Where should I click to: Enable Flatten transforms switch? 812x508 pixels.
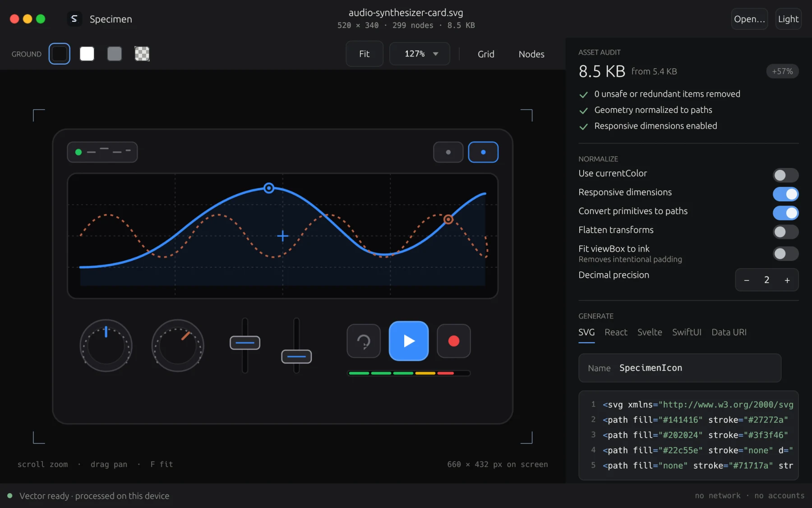(x=785, y=232)
